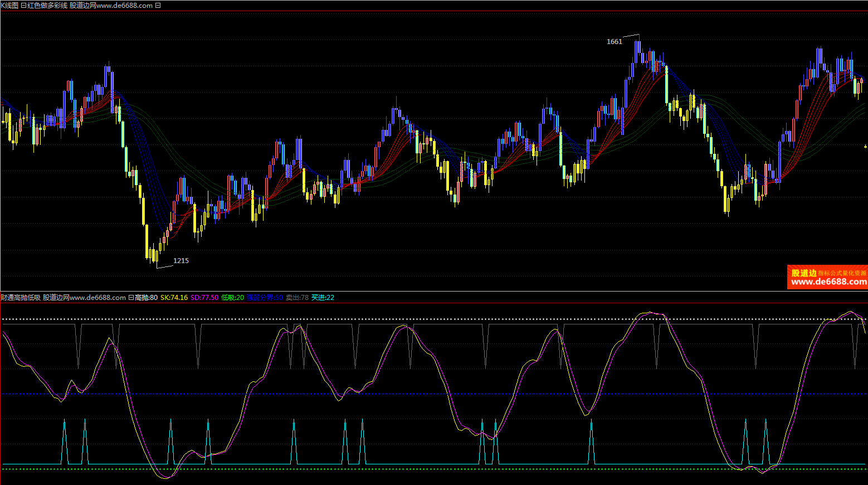Select the blue 强弱分界:50 label
868x485 pixels.
(x=265, y=298)
